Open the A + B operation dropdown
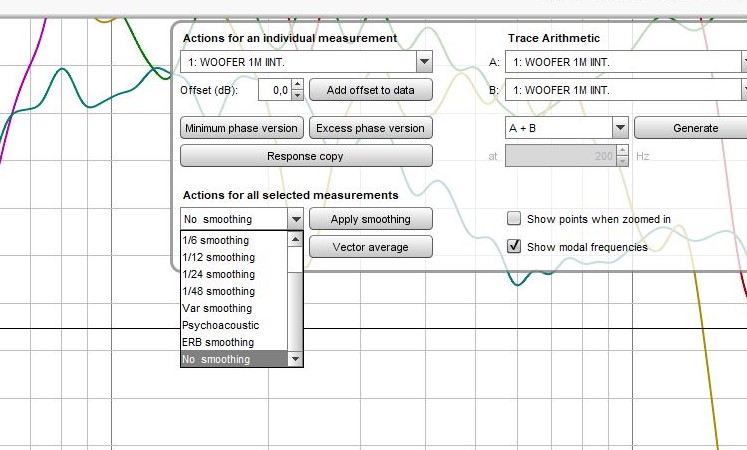This screenshot has height=450, width=747. (x=619, y=128)
